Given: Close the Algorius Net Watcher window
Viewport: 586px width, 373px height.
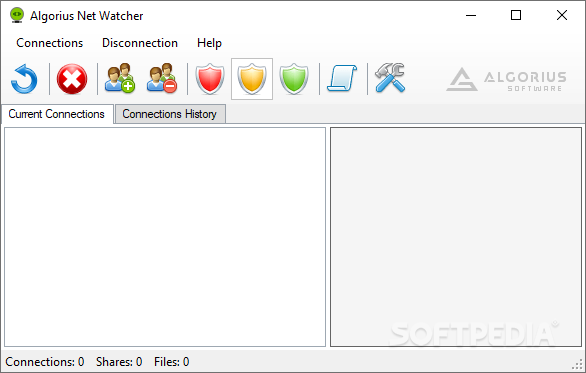Looking at the screenshot, I should click(562, 15).
